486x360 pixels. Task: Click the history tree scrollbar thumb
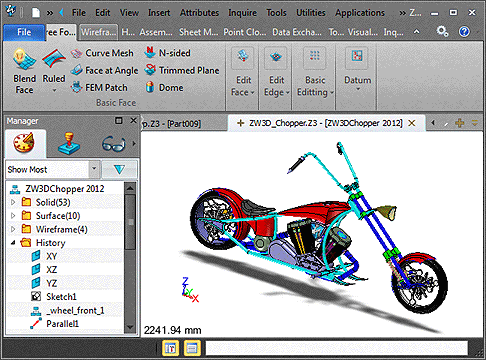point(130,222)
